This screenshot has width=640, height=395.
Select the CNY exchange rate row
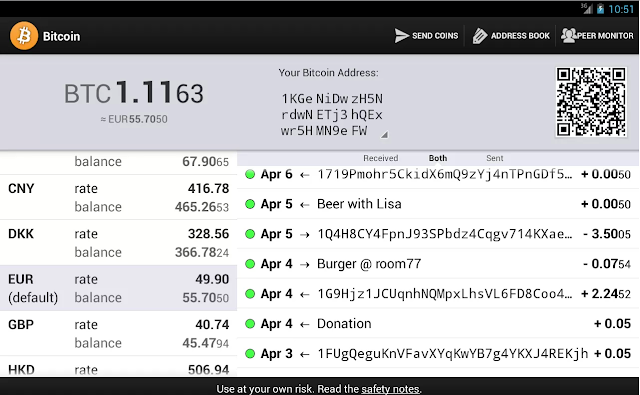coord(118,198)
